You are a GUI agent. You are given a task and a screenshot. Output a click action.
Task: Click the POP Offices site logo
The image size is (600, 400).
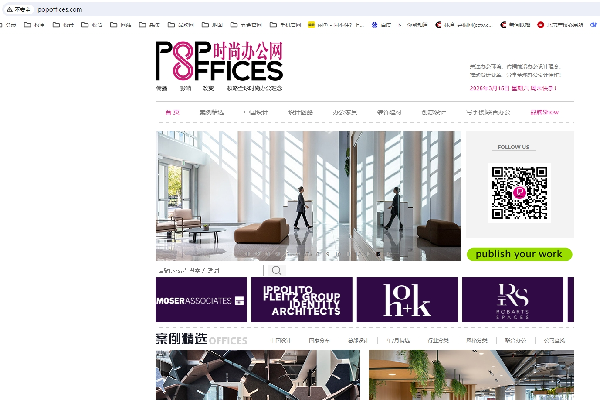(x=219, y=61)
